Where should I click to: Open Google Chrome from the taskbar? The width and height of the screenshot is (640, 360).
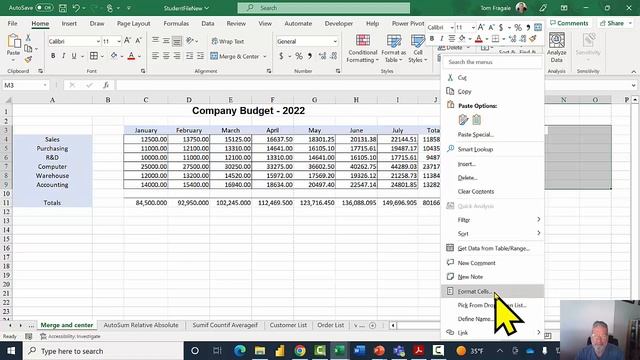click(x=300, y=351)
